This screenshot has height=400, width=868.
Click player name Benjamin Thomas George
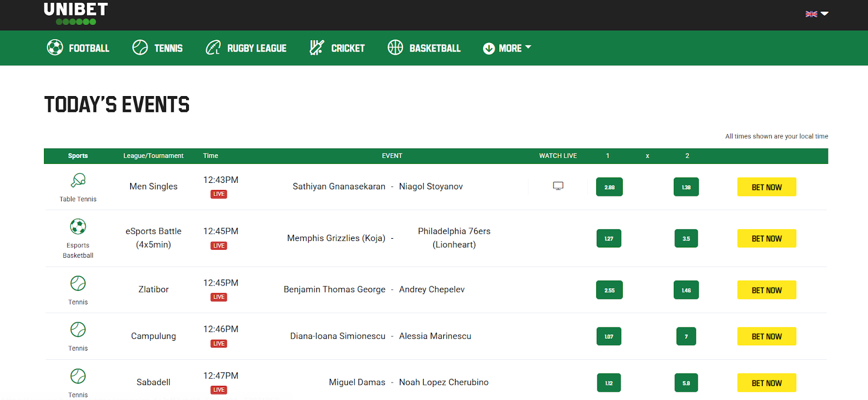point(335,289)
